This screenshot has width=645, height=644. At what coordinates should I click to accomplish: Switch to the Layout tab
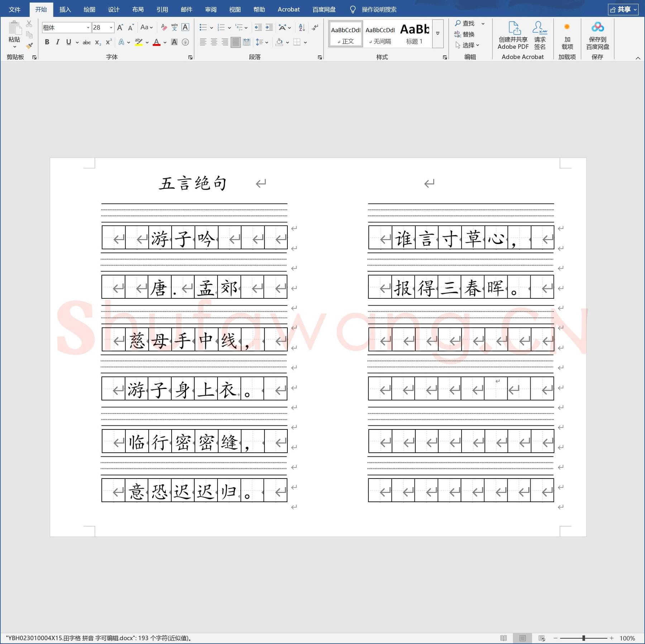tap(138, 9)
